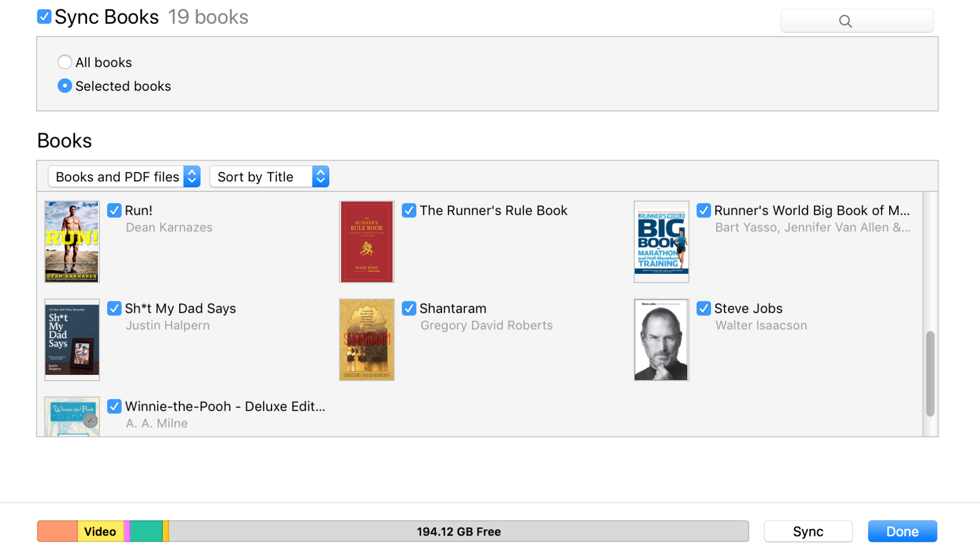Uncheck Shantaram from syncing
The height and width of the screenshot is (560, 980).
(409, 308)
